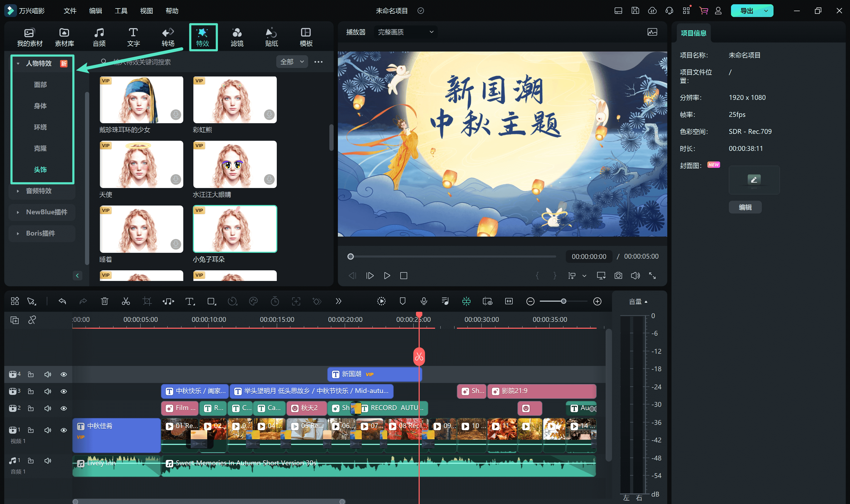Click the keyframe diamond icon in timeline toolbar

coord(317,301)
